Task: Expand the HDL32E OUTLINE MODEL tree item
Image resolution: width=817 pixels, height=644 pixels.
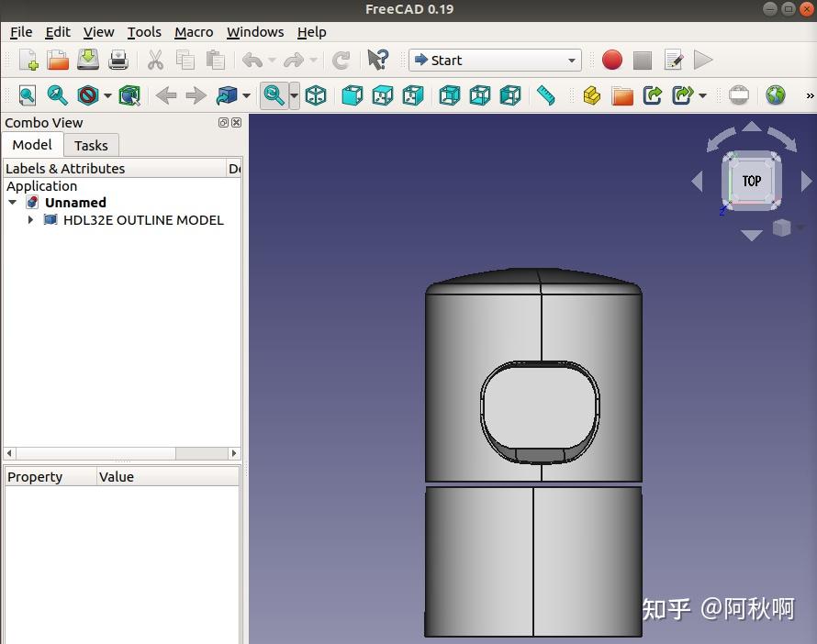Action: click(x=30, y=220)
